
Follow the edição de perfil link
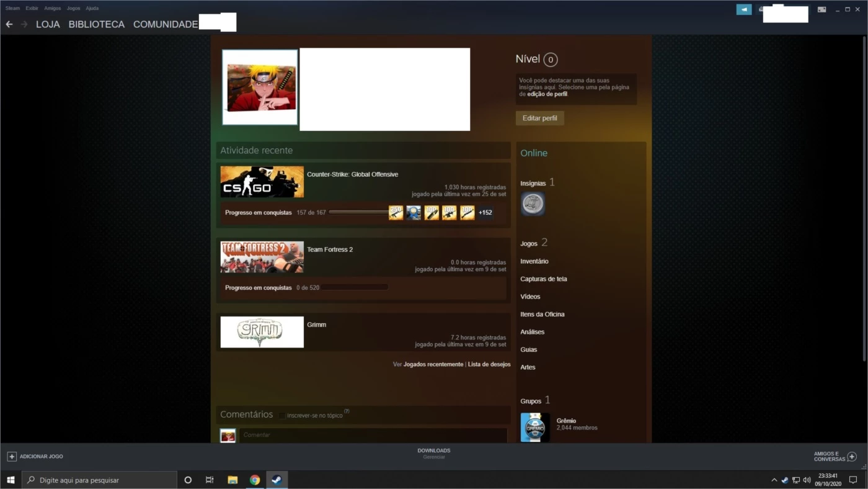click(547, 94)
